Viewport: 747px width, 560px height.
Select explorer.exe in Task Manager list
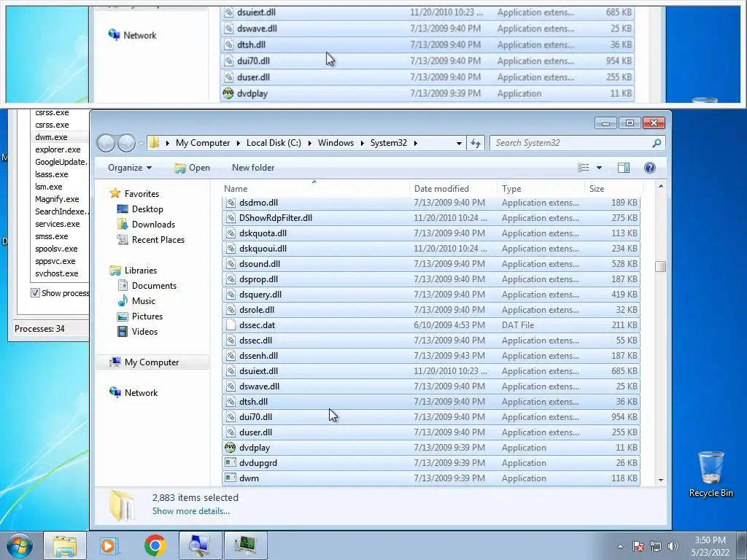tap(58, 149)
